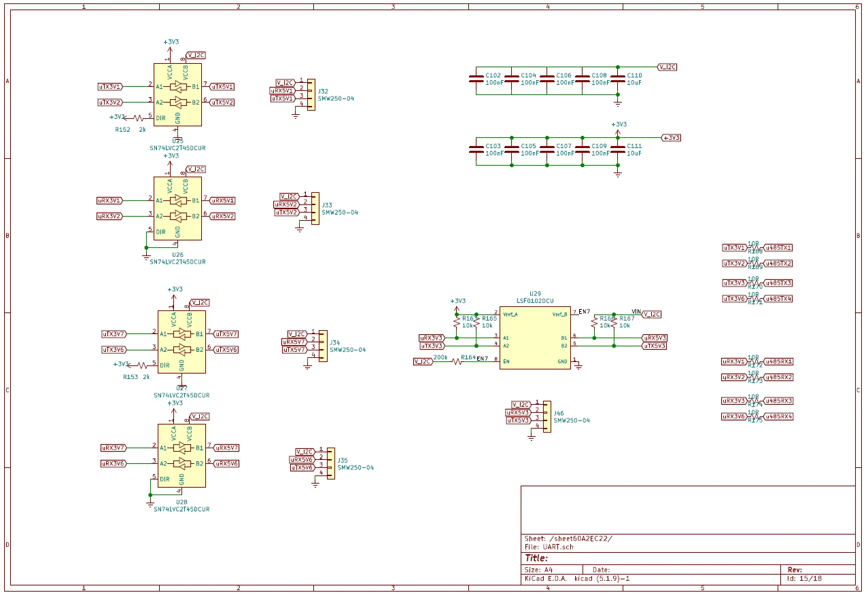Click the R152 2k resistor label
Image resolution: width=868 pixels, height=597 pixels.
click(130, 129)
